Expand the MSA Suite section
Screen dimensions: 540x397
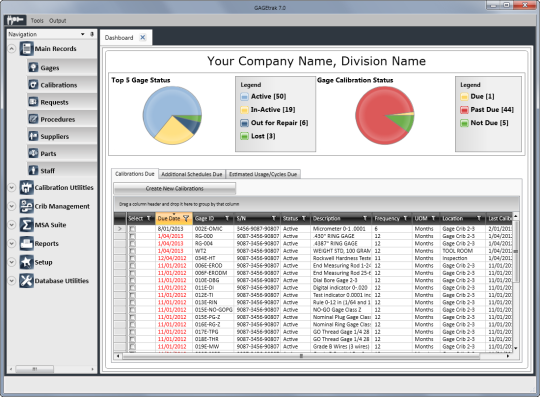click(12, 224)
